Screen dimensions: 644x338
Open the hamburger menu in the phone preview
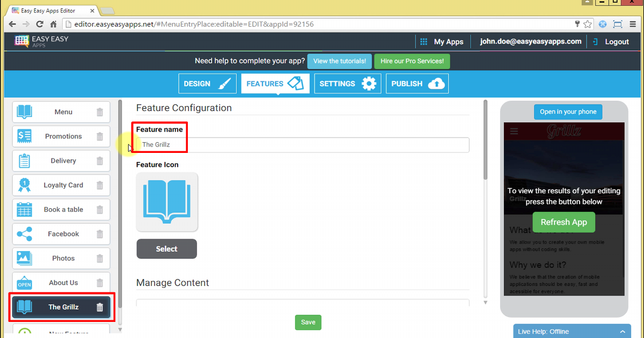[x=514, y=130]
